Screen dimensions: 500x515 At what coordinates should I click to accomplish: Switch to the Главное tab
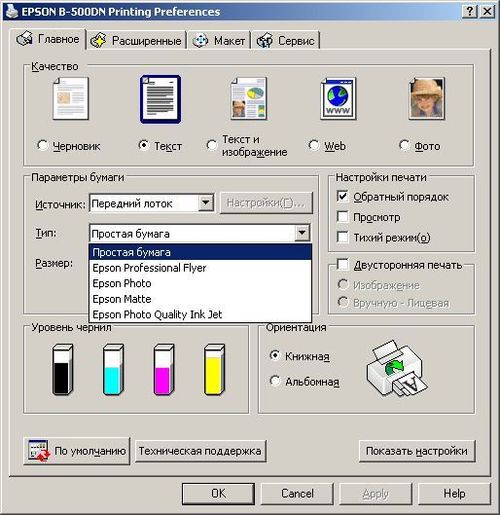[x=48, y=39]
